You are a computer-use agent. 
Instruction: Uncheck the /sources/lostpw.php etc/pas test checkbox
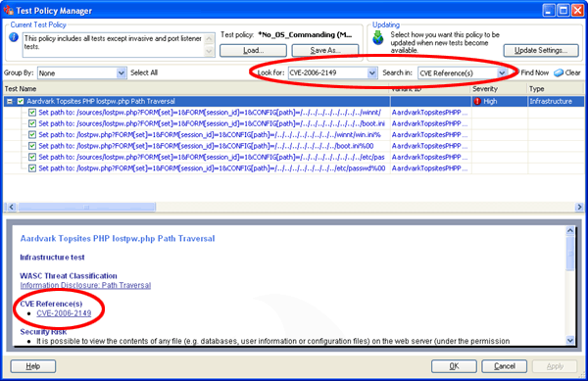[32, 157]
